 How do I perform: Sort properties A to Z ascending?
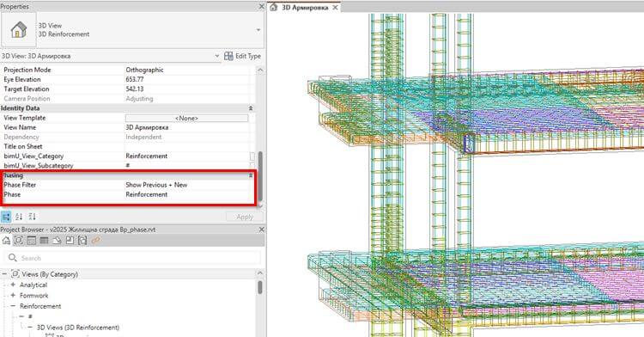pyautogui.click(x=19, y=217)
